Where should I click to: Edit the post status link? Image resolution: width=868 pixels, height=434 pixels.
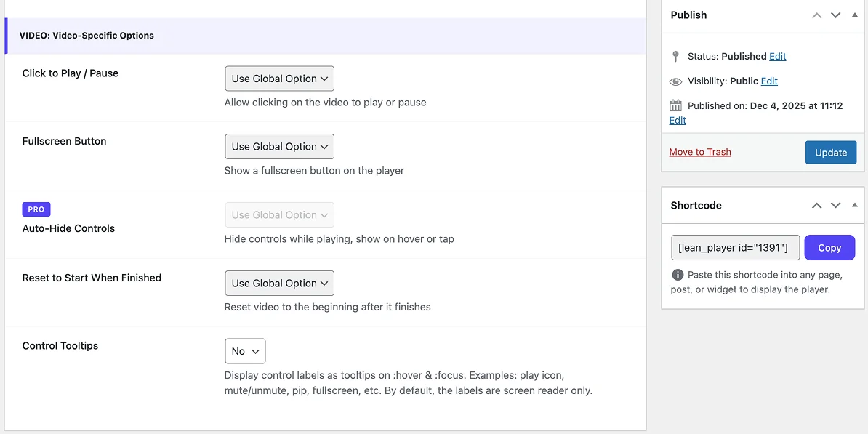click(x=778, y=57)
